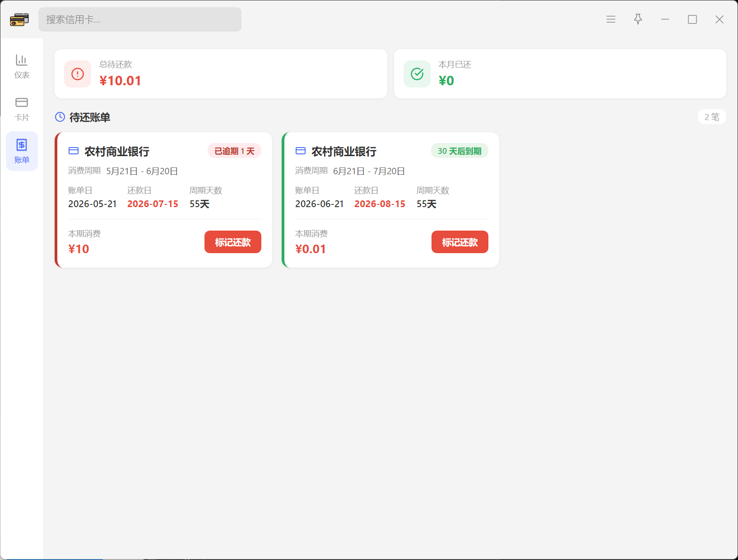The image size is (738, 560).
Task: Click card icon on overdue 农村商业银行 bill
Action: pos(74,151)
